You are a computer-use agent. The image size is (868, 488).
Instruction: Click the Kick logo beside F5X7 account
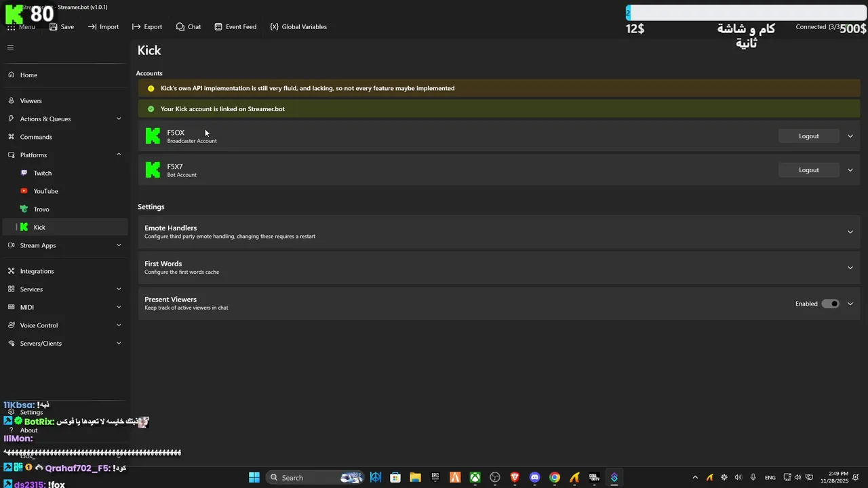[x=153, y=170]
